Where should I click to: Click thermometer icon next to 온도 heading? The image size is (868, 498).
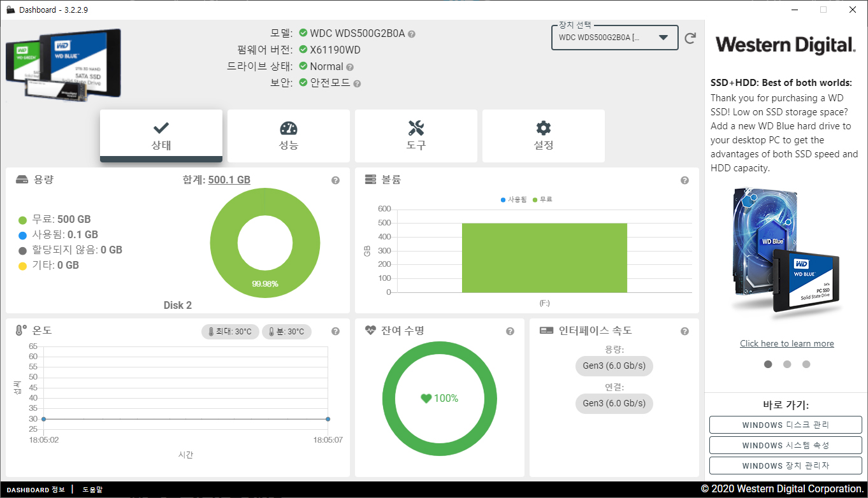click(x=21, y=331)
